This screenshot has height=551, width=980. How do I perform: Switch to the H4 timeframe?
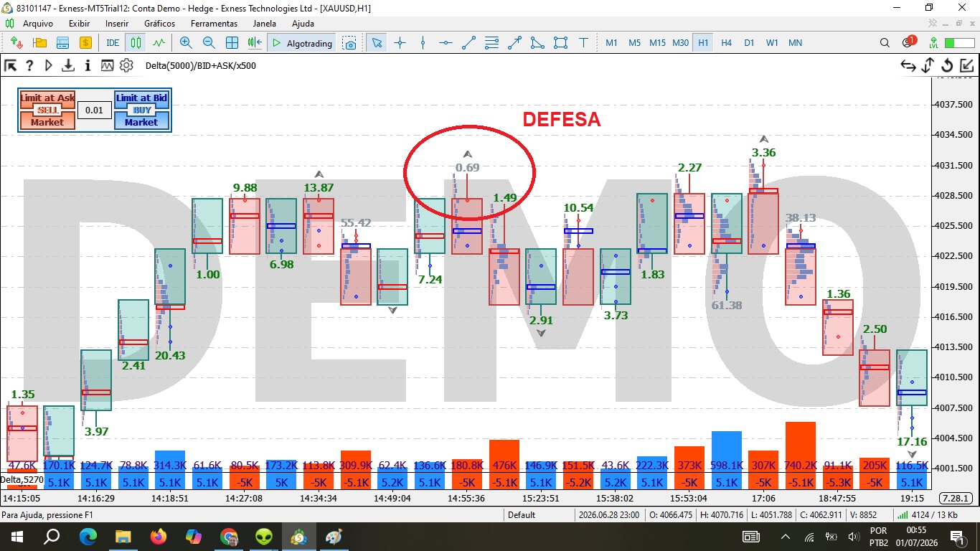coord(726,43)
